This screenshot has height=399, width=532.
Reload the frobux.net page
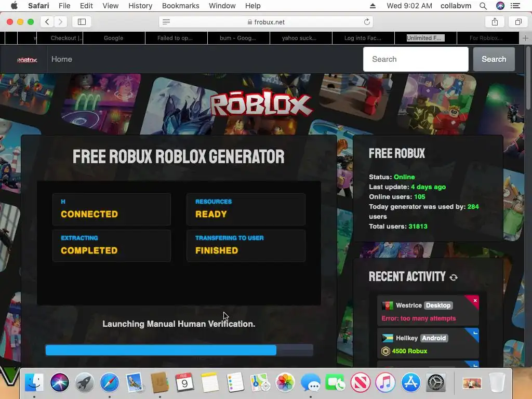pos(367,22)
